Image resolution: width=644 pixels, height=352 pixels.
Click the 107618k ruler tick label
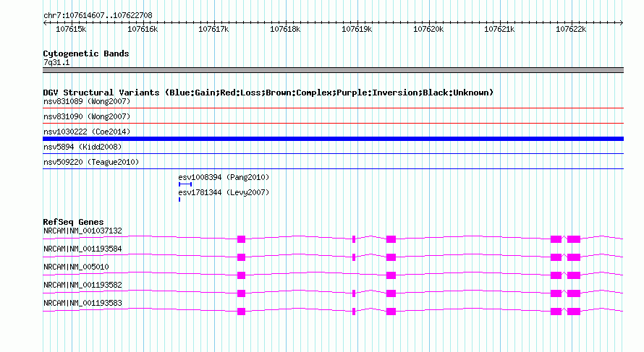point(285,29)
